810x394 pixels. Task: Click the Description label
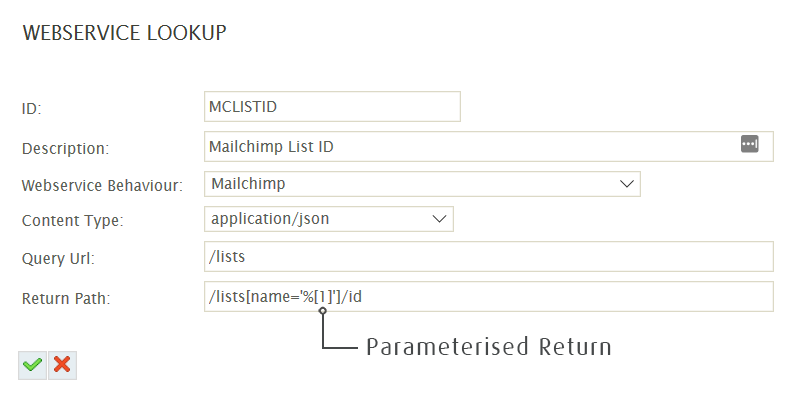[x=66, y=149]
